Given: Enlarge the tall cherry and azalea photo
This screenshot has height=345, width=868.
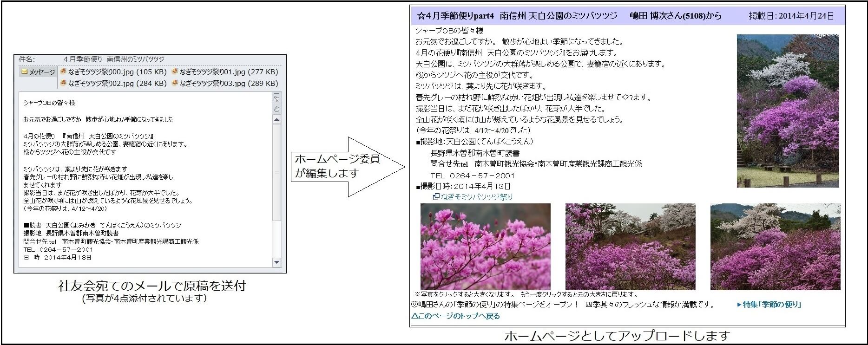Looking at the screenshot, I should [x=788, y=111].
